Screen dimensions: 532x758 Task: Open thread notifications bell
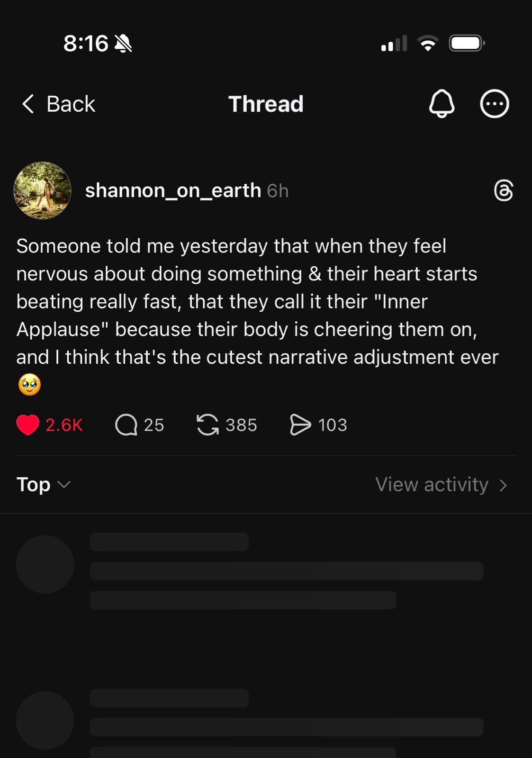pyautogui.click(x=442, y=103)
